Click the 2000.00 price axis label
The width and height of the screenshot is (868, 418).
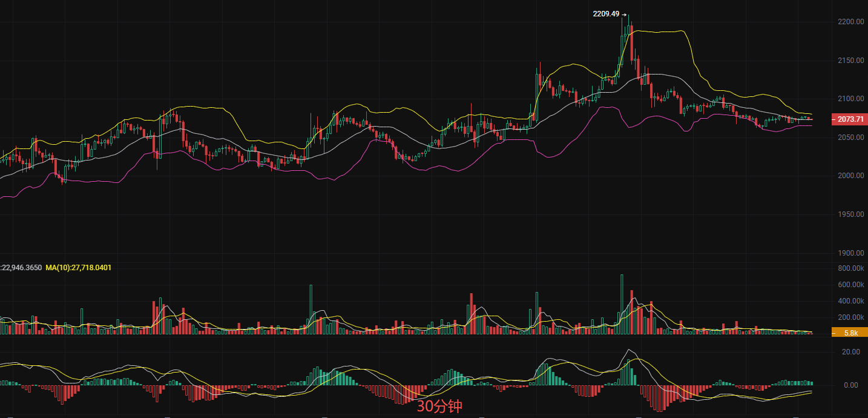850,176
